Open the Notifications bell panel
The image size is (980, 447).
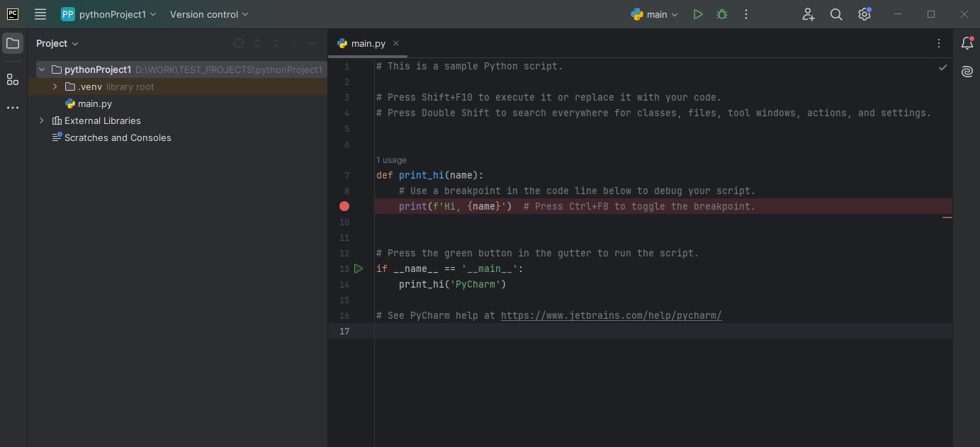[967, 43]
